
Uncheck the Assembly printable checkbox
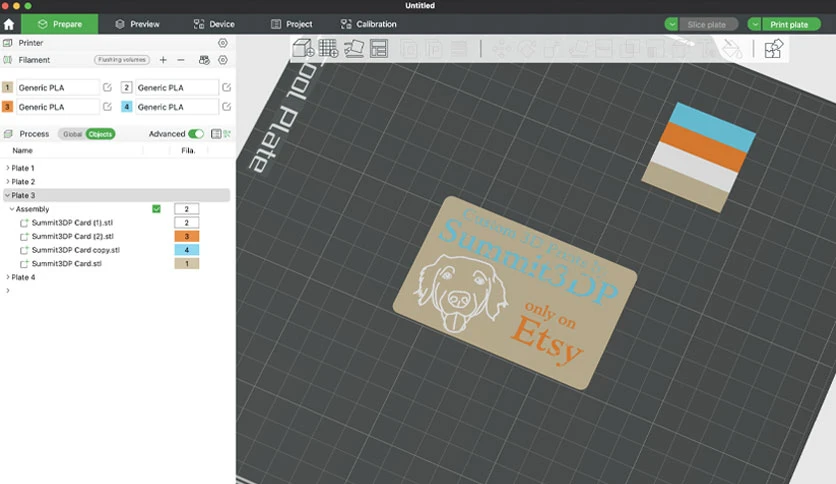(156, 209)
